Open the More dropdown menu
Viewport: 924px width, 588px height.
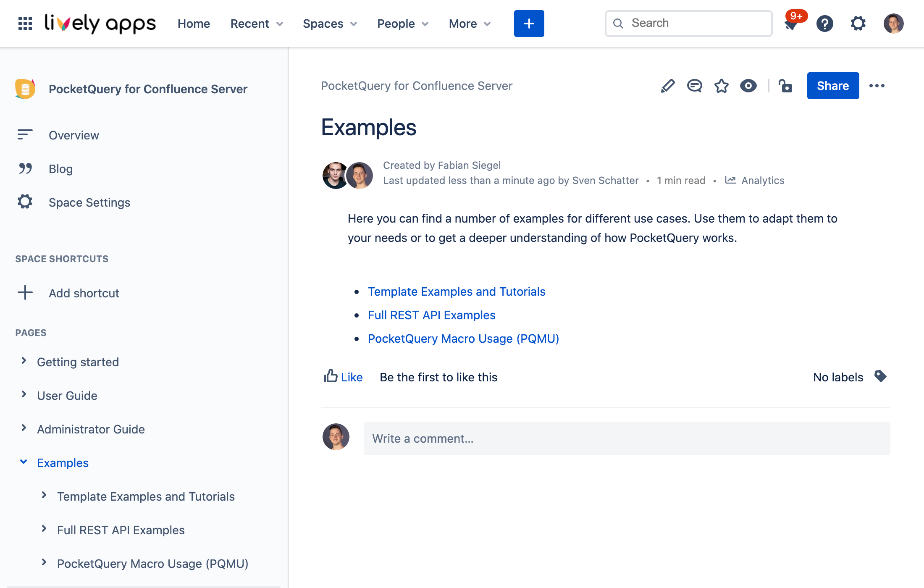[470, 24]
